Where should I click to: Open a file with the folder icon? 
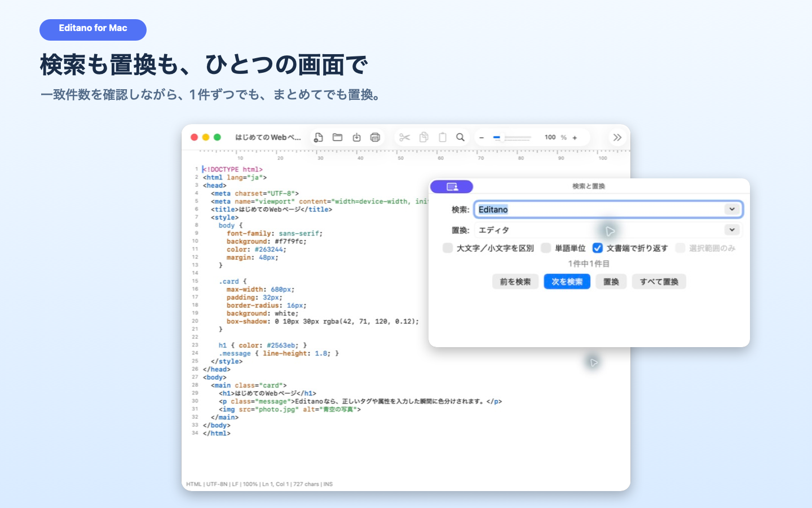coord(338,137)
